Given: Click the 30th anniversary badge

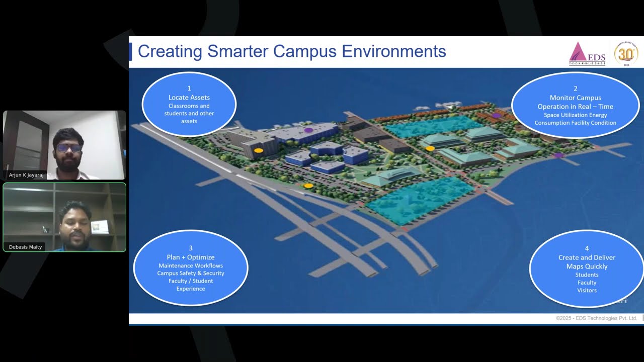Looking at the screenshot, I should click(626, 53).
